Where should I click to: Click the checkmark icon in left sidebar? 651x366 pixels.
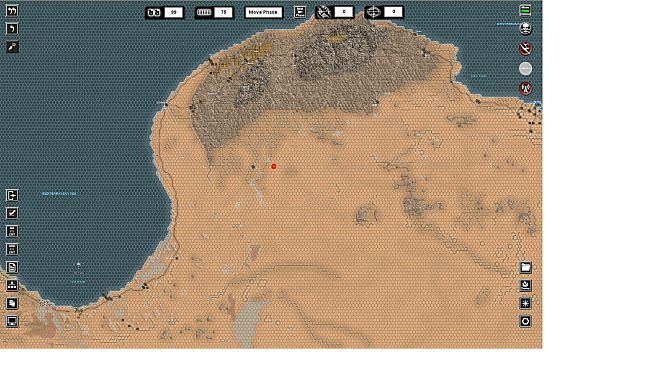coord(12,213)
